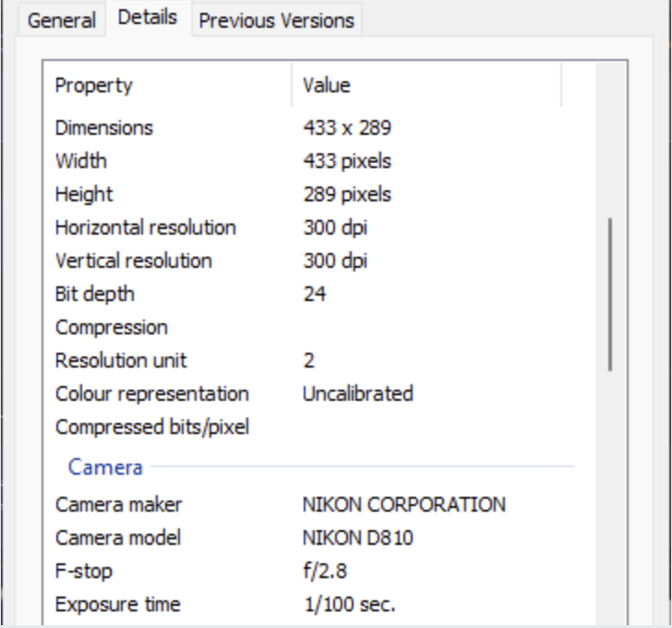
Task: Select the Compressed bits/pixel row
Action: (x=152, y=427)
